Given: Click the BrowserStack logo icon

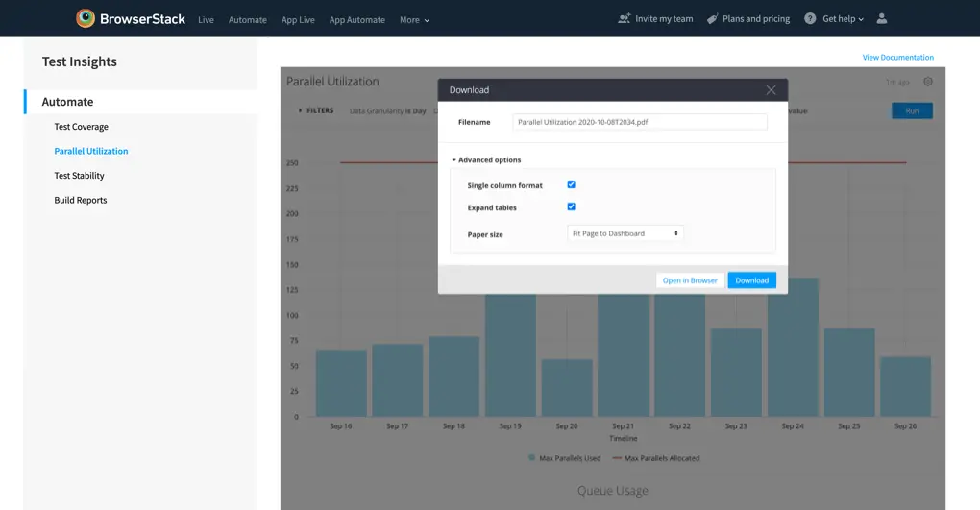Looking at the screenshot, I should point(86,18).
